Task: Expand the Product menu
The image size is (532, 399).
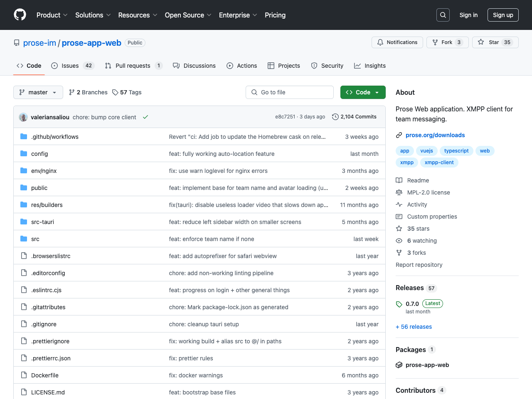Action: [52, 15]
